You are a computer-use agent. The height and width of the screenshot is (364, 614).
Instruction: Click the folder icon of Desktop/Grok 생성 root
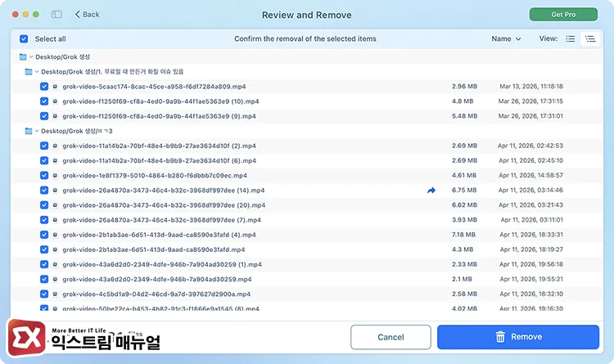pos(23,57)
